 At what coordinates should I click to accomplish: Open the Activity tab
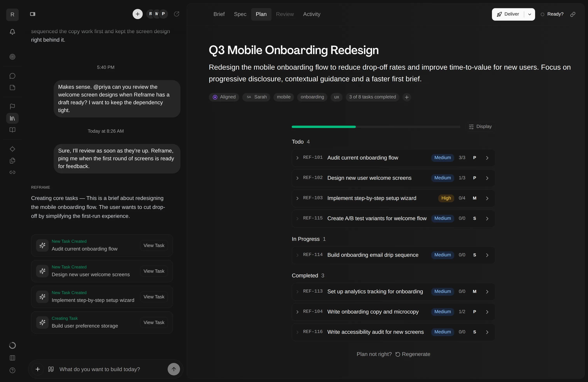[311, 14]
